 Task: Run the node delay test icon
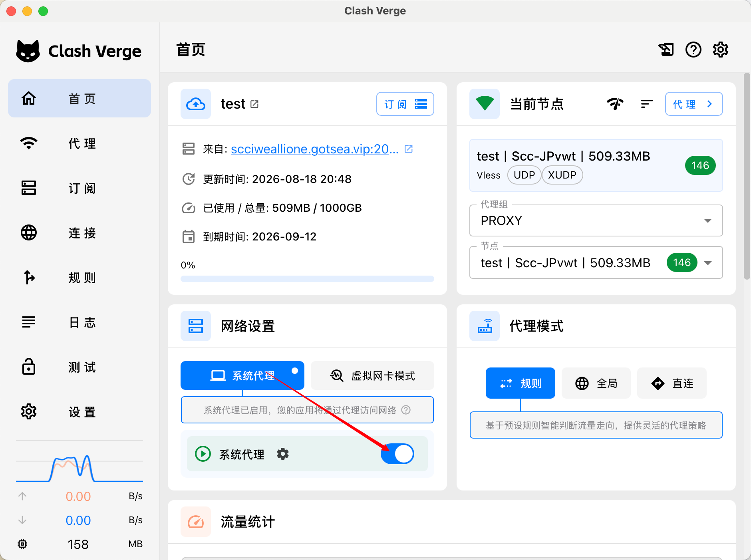coord(615,104)
